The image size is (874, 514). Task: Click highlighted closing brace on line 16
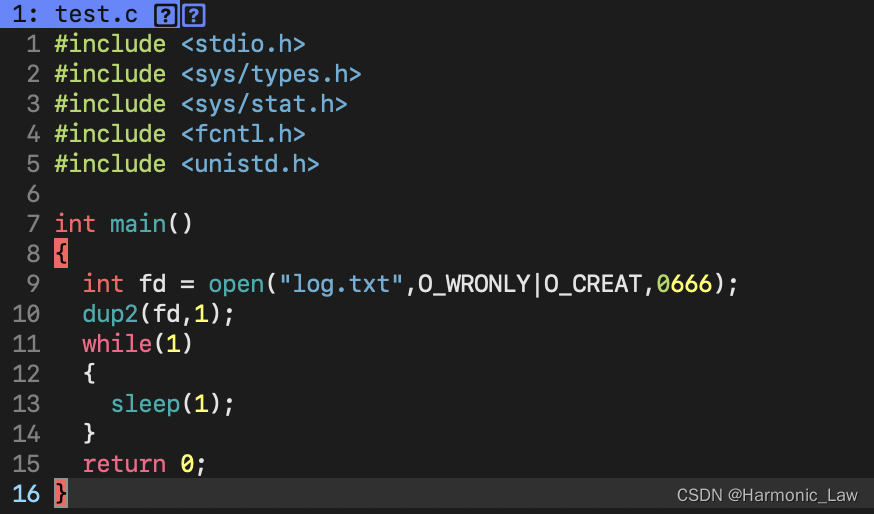click(61, 493)
